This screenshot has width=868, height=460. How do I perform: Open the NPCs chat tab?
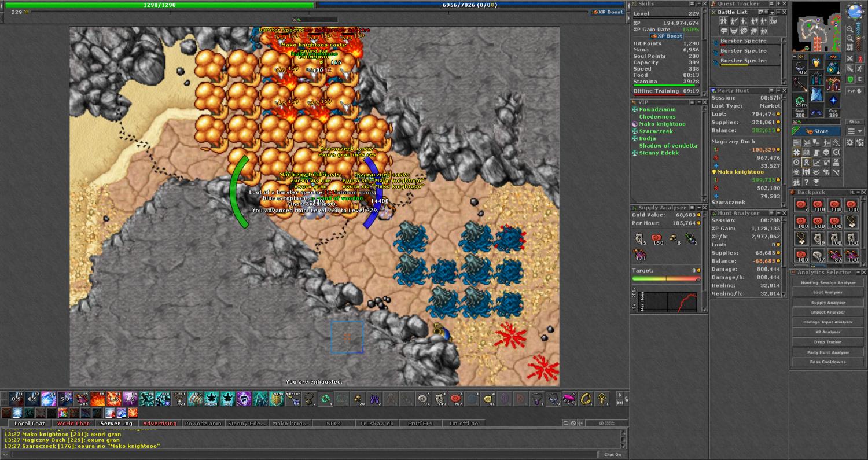point(333,424)
